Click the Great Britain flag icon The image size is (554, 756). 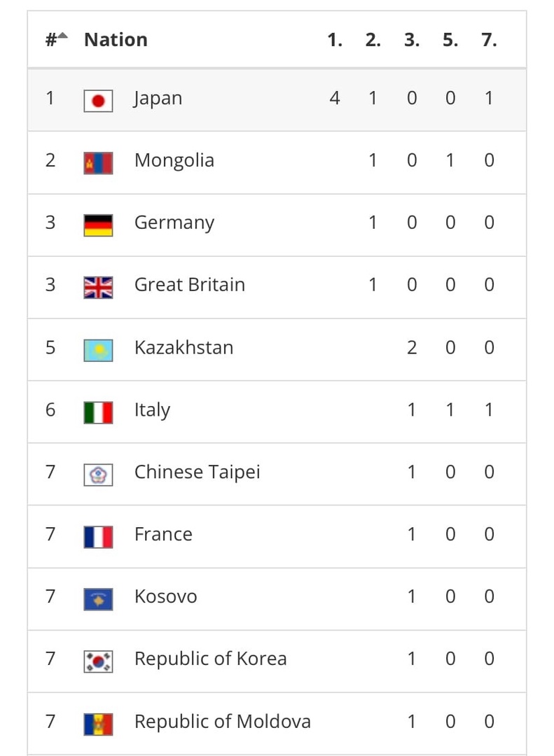pyautogui.click(x=98, y=288)
